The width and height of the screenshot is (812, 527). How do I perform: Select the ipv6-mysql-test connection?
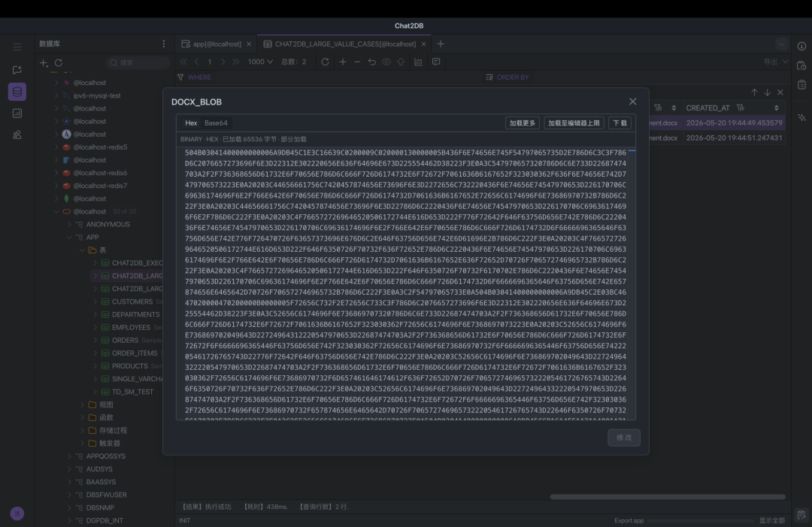[x=97, y=95]
